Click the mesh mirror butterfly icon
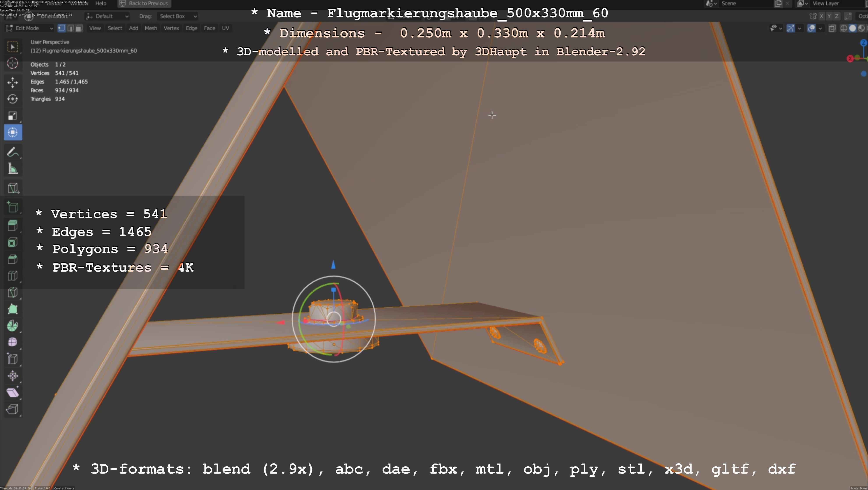The width and height of the screenshot is (868, 490). point(813,16)
